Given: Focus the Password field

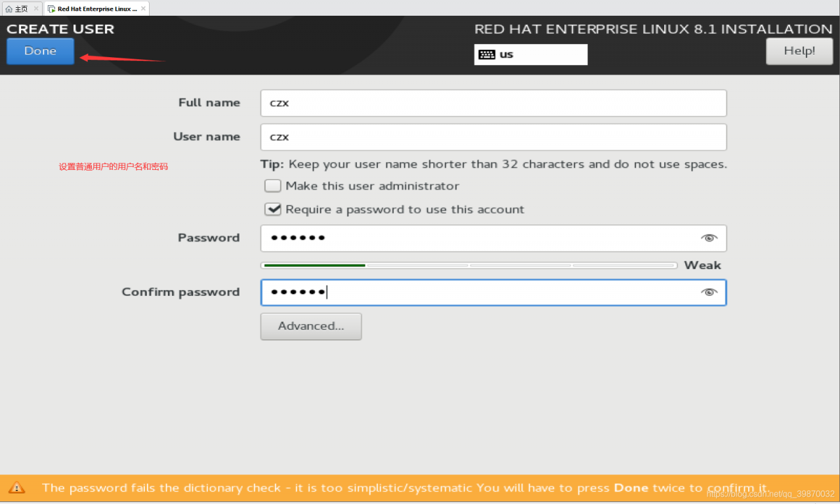Looking at the screenshot, I should pos(493,238).
